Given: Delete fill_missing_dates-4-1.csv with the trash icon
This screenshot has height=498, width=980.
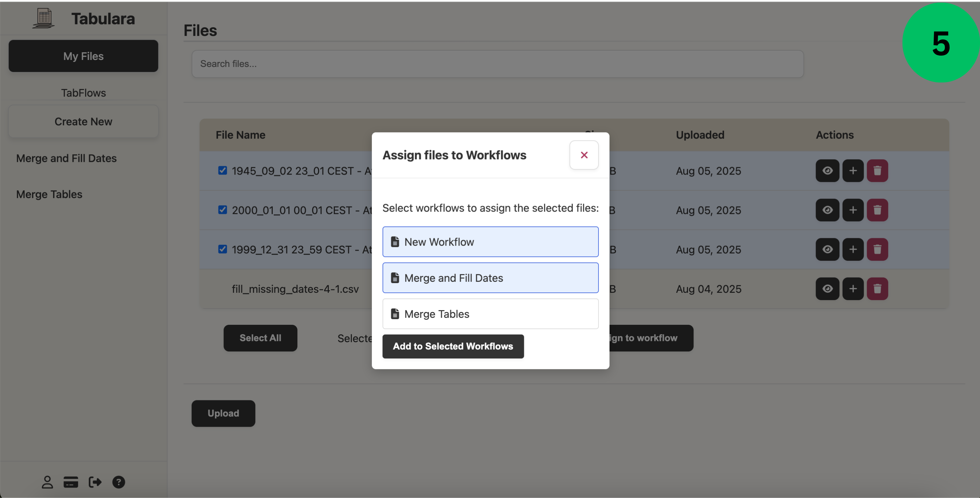Looking at the screenshot, I should coord(878,288).
